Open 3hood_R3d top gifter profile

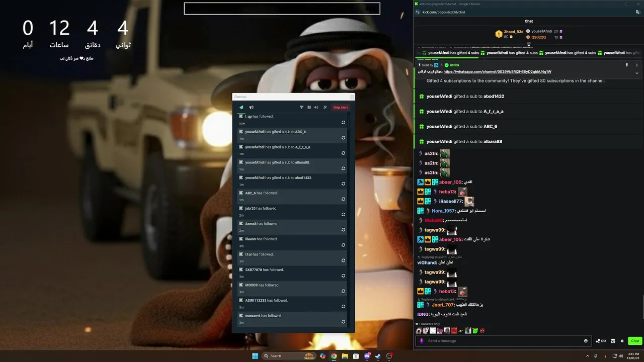(514, 32)
